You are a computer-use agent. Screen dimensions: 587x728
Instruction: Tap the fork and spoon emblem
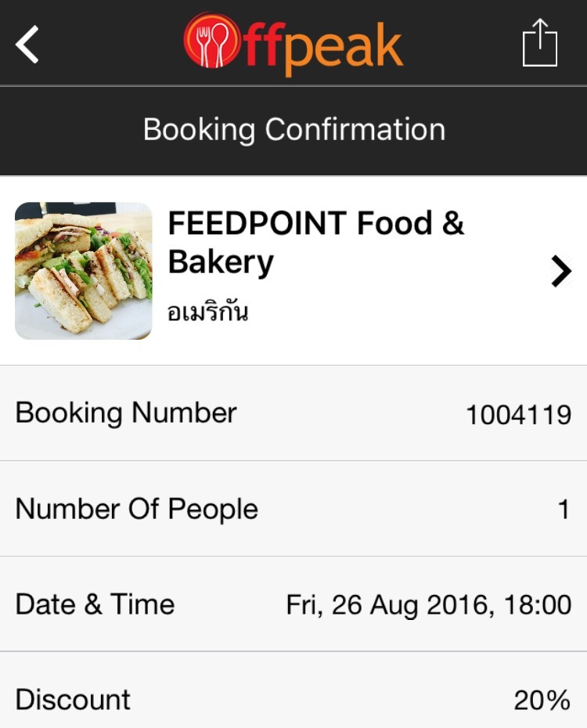coord(211,41)
